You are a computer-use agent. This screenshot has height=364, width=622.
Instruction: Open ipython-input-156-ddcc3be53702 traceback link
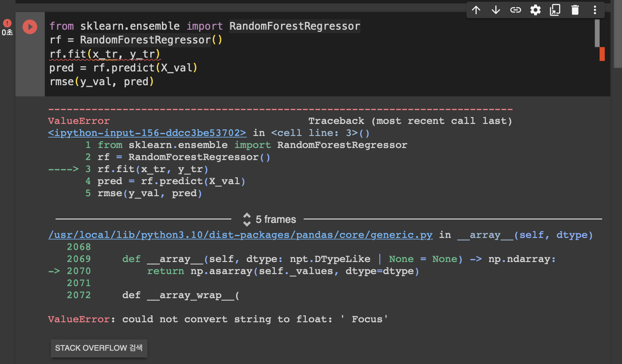(147, 133)
